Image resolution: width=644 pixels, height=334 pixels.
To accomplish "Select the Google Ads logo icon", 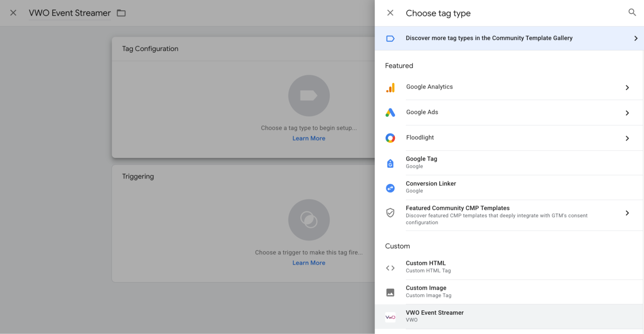I will (x=390, y=112).
